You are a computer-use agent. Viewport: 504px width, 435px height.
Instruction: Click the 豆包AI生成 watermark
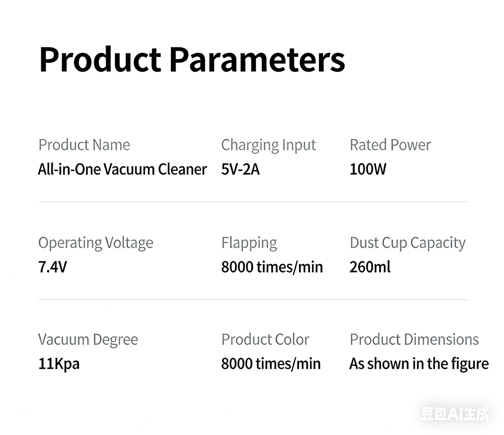pyautogui.click(x=455, y=414)
